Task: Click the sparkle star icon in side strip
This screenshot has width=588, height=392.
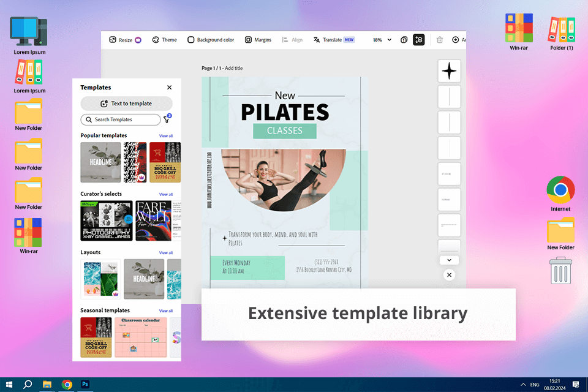Action: point(449,71)
